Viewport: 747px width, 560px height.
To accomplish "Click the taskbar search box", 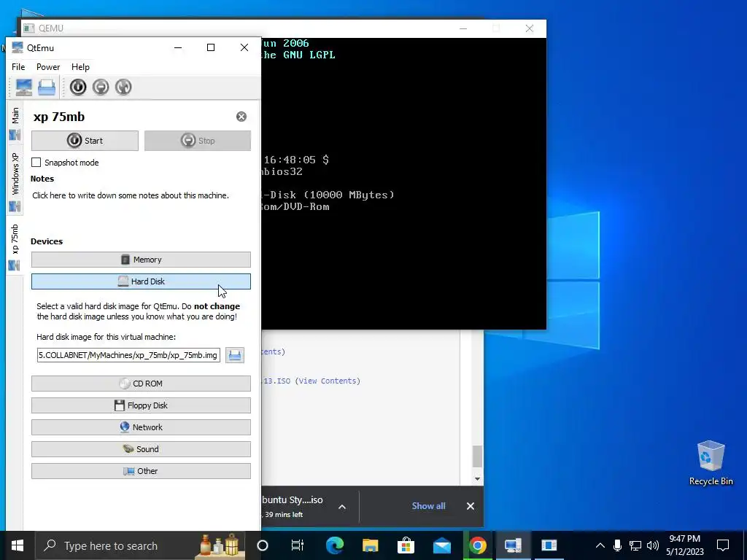I will click(140, 545).
